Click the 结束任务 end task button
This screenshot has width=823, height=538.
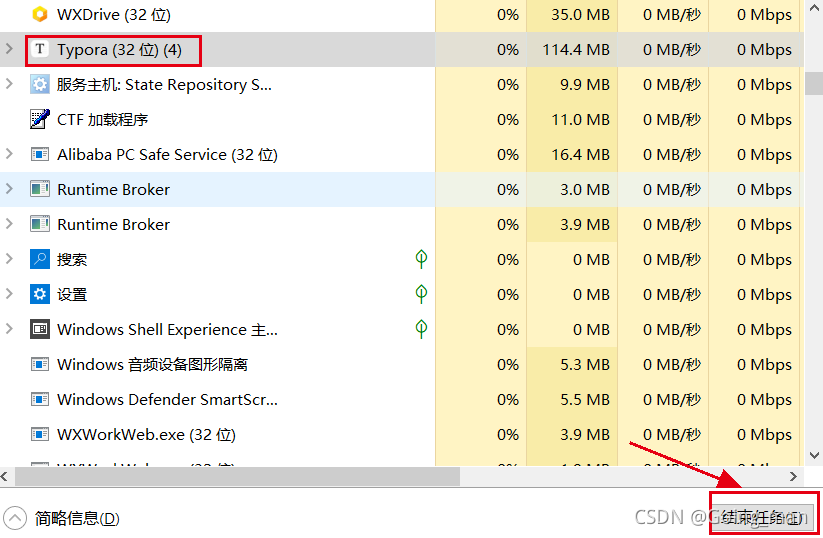tap(764, 519)
